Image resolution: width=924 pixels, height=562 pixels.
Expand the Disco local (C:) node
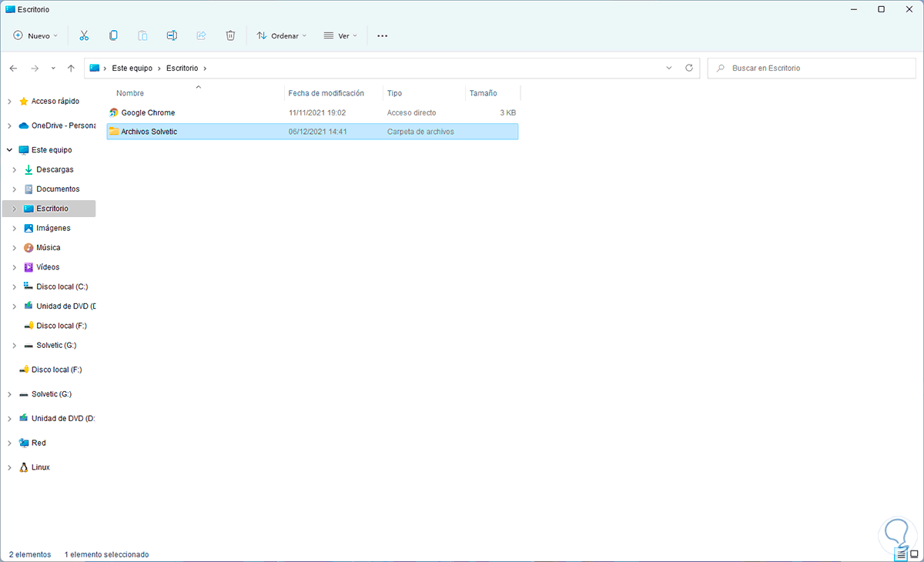point(15,286)
